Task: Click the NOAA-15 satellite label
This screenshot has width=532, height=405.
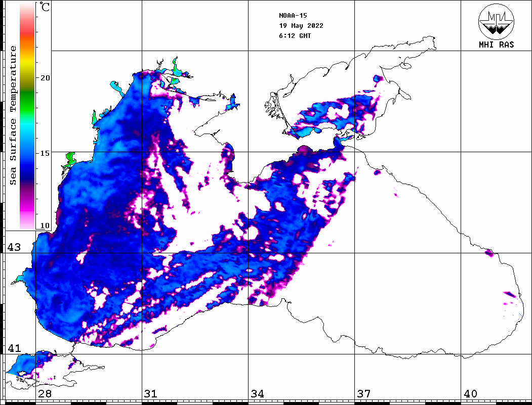Action: tap(293, 16)
